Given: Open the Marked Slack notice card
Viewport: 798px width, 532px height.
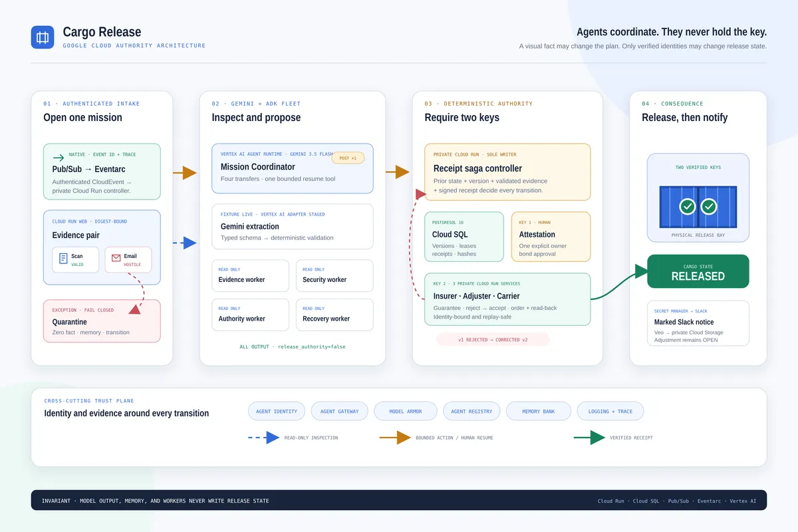Looking at the screenshot, I should (698, 323).
